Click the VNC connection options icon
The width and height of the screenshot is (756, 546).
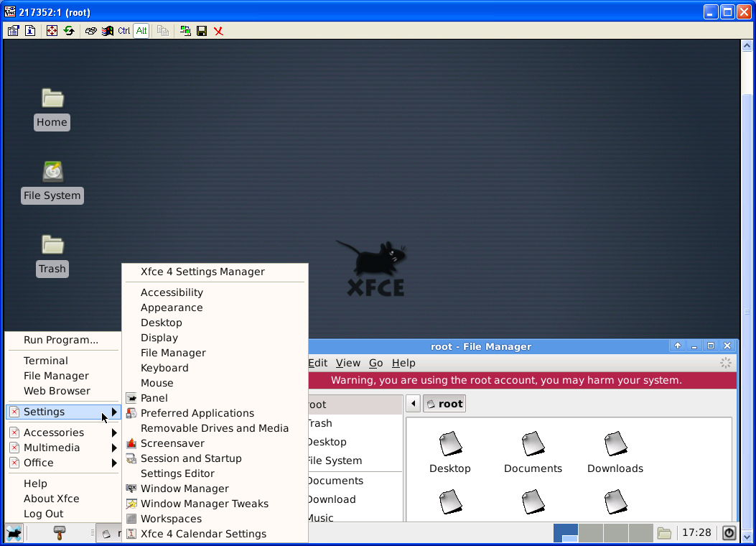pyautogui.click(x=13, y=31)
